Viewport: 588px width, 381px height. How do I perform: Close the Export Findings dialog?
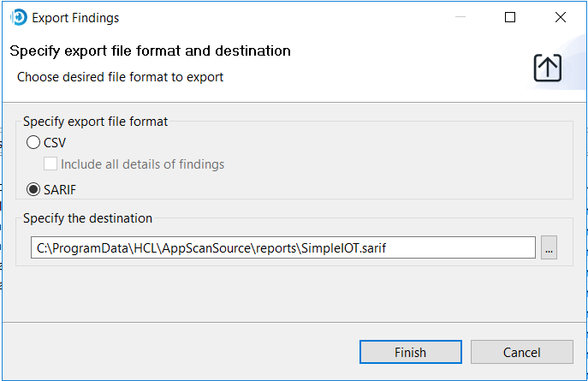560,17
